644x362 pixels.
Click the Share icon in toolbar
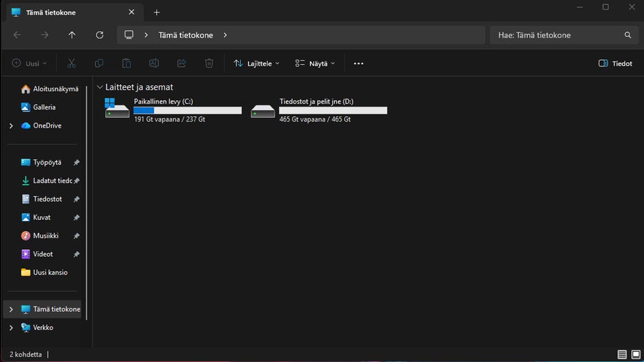(x=182, y=63)
